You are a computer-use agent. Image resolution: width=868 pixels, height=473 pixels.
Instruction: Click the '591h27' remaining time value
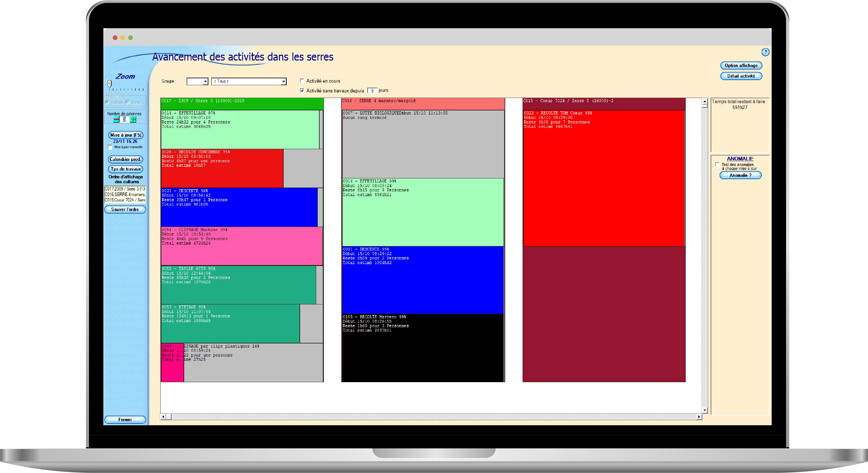tap(740, 108)
